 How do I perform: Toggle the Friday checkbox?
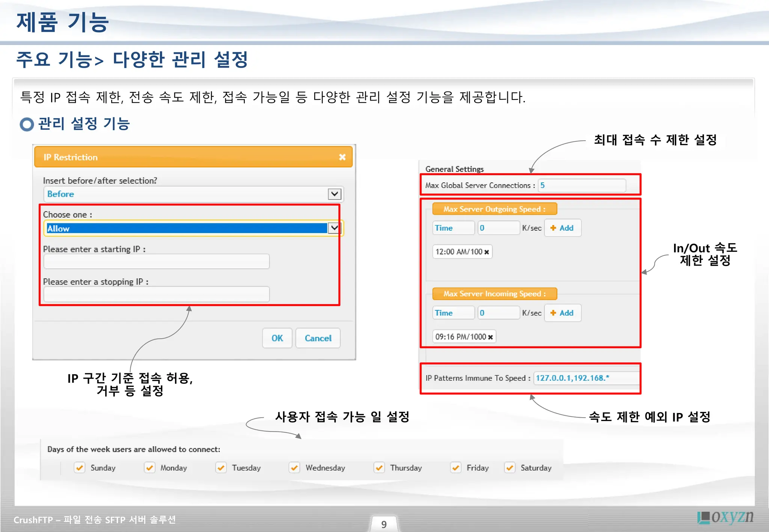click(x=455, y=468)
